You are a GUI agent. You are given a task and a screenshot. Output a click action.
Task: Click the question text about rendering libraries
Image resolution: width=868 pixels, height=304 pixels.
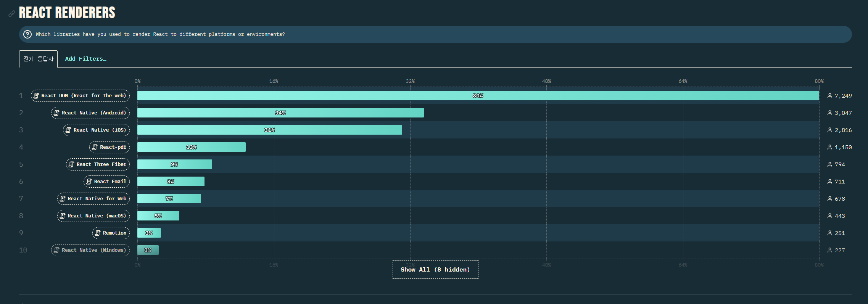coord(160,34)
